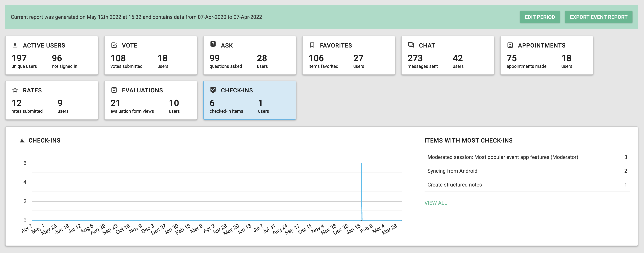This screenshot has width=644, height=253.
Task: Click the 96 not signed in value
Action: click(57, 58)
